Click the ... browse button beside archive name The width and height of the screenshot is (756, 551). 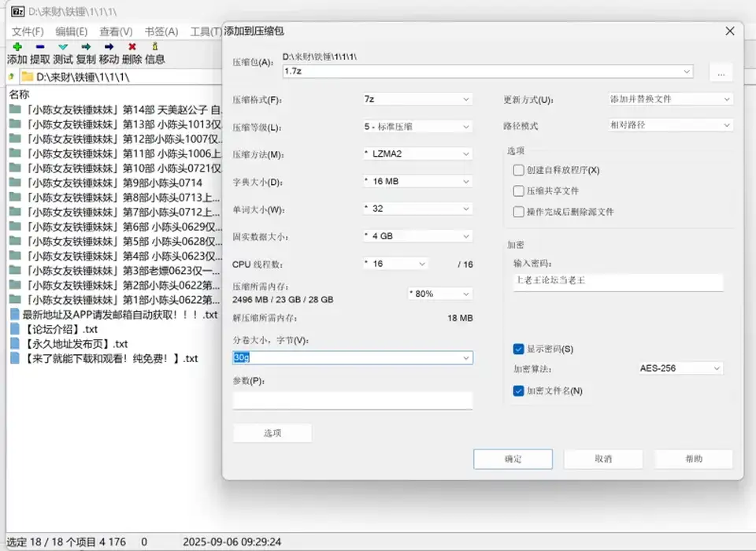click(721, 72)
